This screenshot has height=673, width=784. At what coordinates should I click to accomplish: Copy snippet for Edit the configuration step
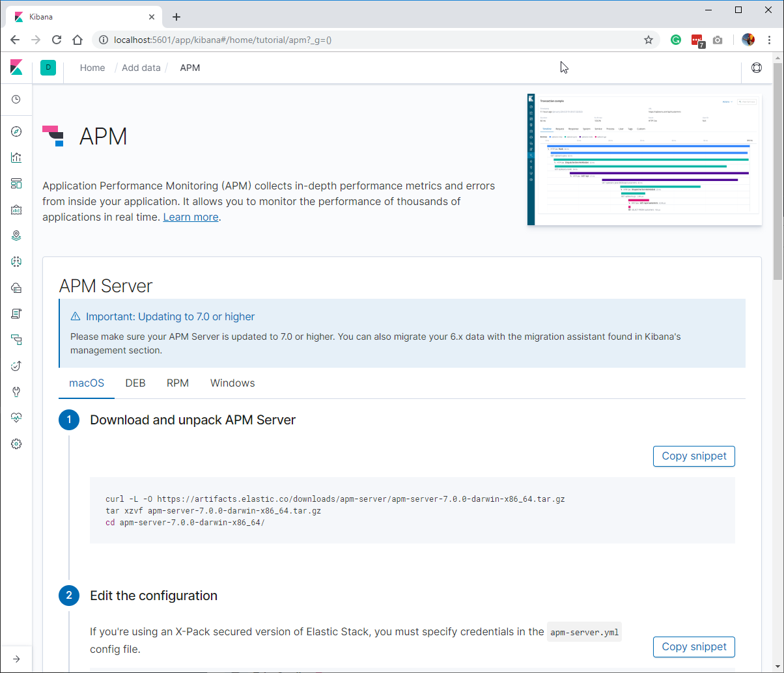pos(694,647)
